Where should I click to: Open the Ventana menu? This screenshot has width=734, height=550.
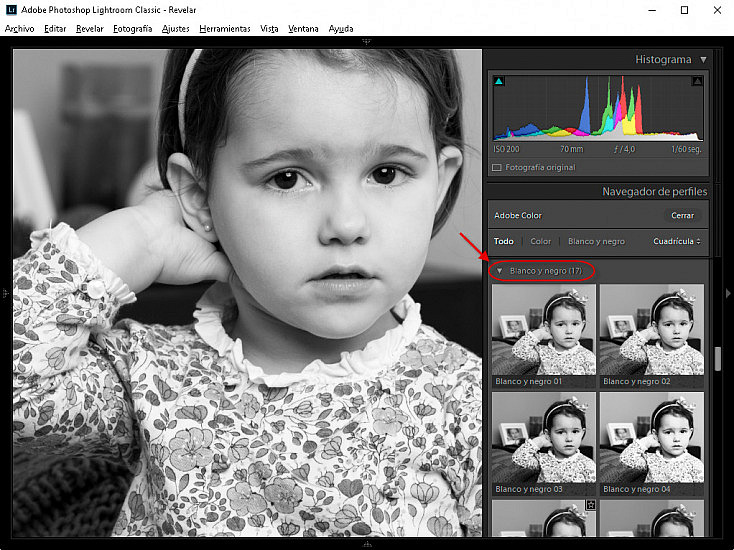click(303, 29)
